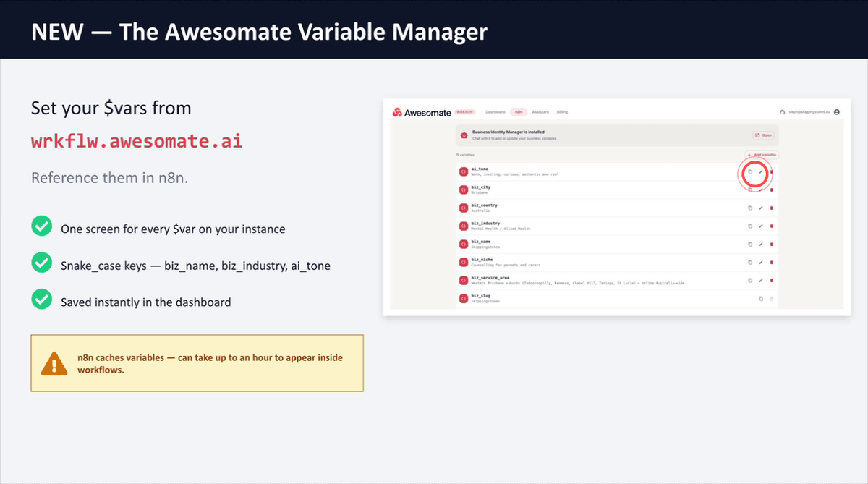Delete the biz_city variable

(771, 190)
